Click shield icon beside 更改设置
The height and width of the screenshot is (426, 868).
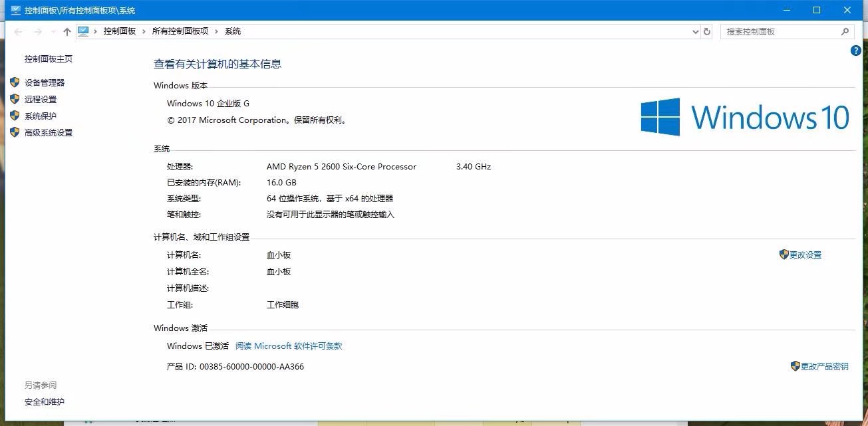pos(784,255)
